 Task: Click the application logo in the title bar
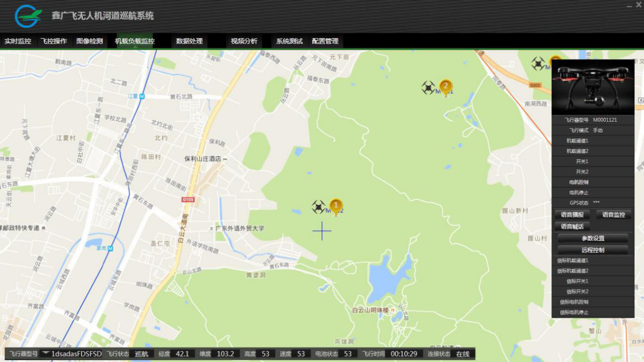click(x=28, y=16)
